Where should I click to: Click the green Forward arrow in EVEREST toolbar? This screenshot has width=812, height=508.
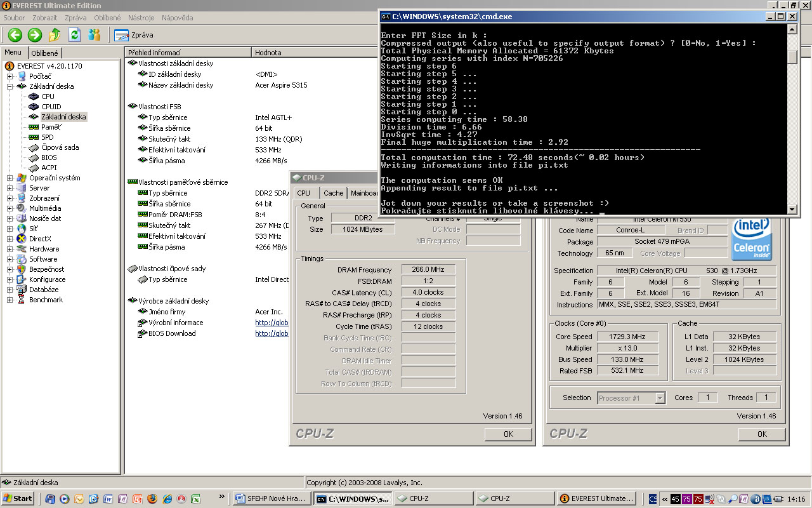(x=35, y=35)
